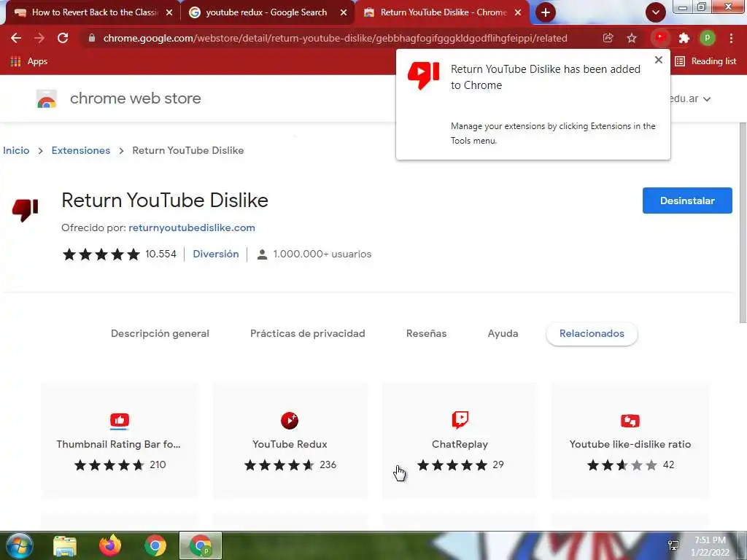Image resolution: width=747 pixels, height=560 pixels.
Task: Click the page vertical scrollbar
Action: click(743, 223)
